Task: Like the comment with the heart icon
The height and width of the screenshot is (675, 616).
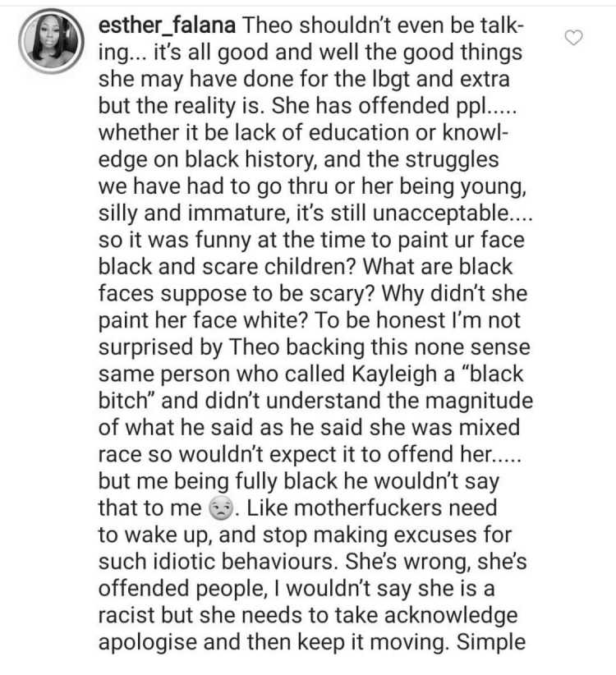Action: pos(573,38)
